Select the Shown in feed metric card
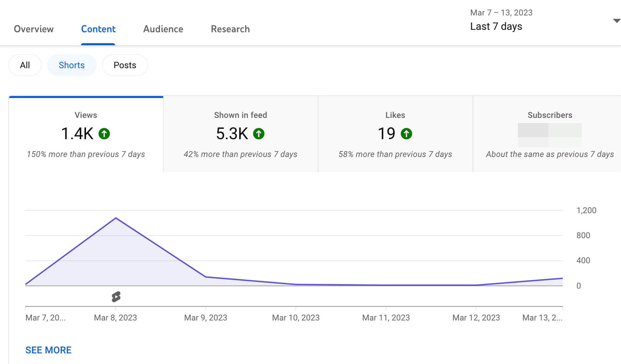Image resolution: width=621 pixels, height=364 pixels. coord(241,134)
